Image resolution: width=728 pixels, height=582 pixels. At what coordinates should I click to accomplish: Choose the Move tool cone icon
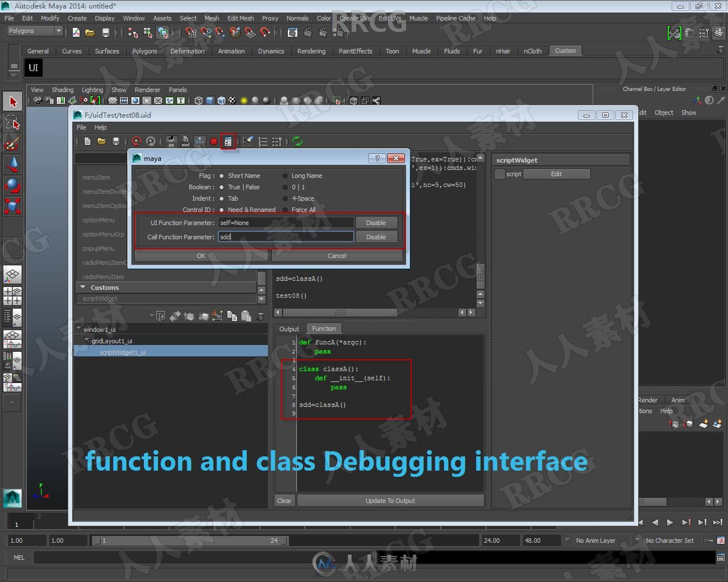pos(13,164)
